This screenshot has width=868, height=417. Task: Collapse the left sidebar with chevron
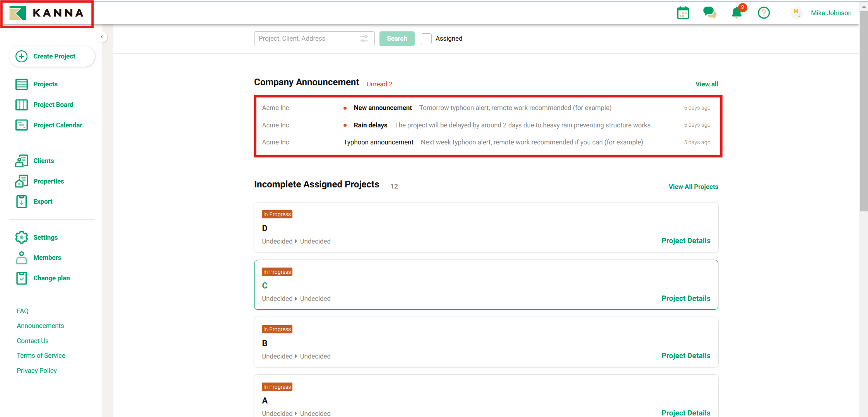[102, 37]
